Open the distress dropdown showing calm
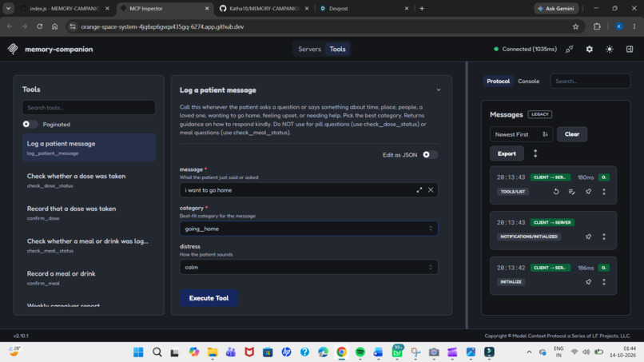This screenshot has width=644, height=362. pyautogui.click(x=308, y=267)
